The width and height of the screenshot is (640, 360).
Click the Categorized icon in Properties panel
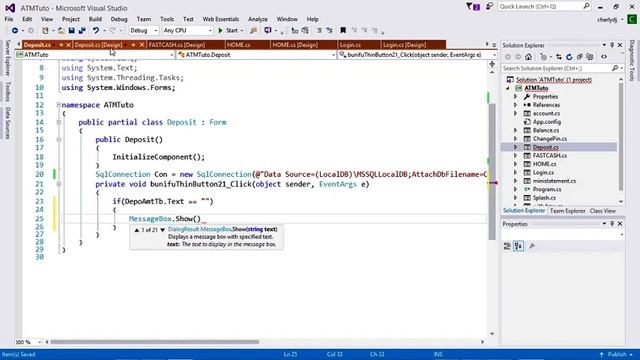[x=507, y=246]
